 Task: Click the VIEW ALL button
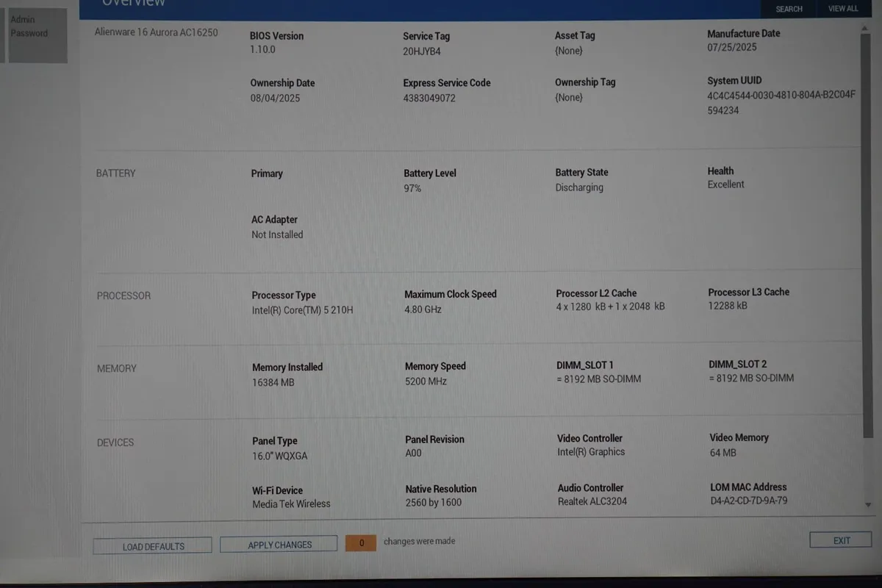[x=843, y=9]
